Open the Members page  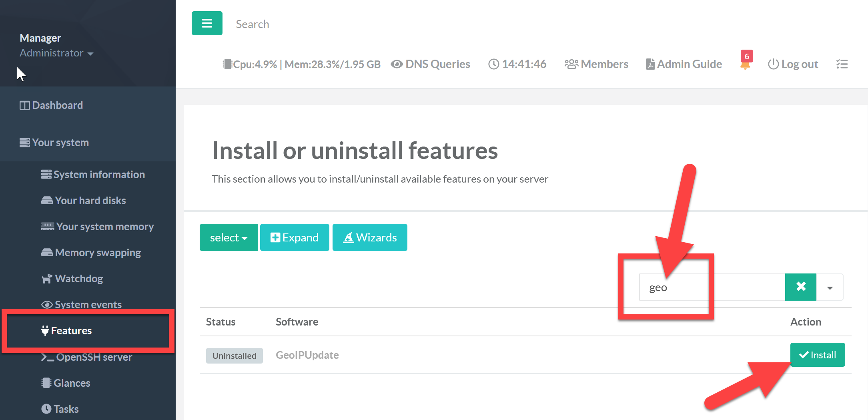tap(596, 64)
